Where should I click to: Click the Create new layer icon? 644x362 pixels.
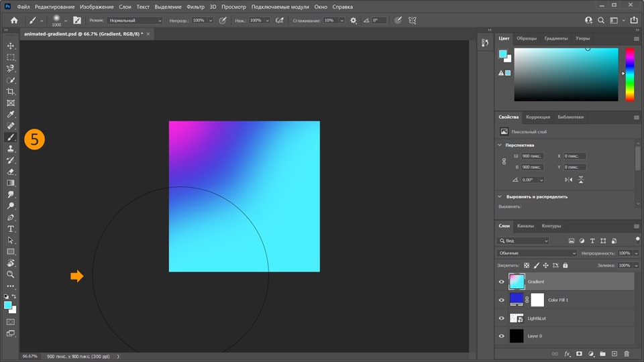click(614, 353)
